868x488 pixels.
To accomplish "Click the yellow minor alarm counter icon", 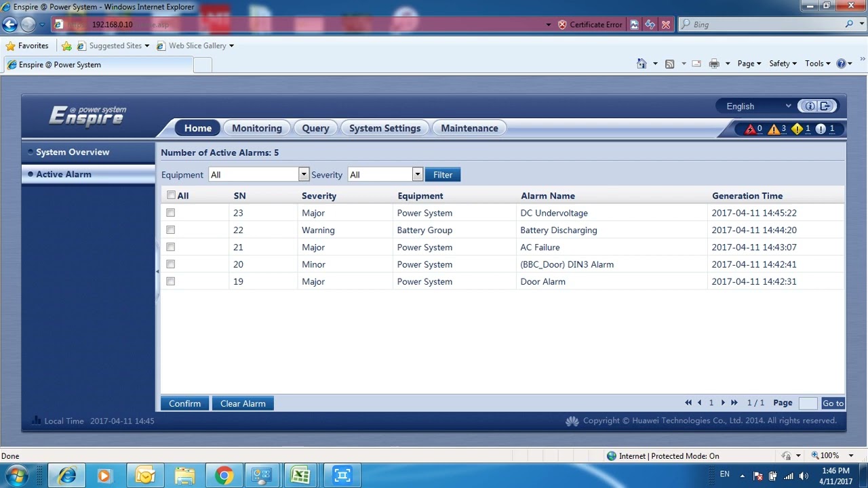I will 797,129.
